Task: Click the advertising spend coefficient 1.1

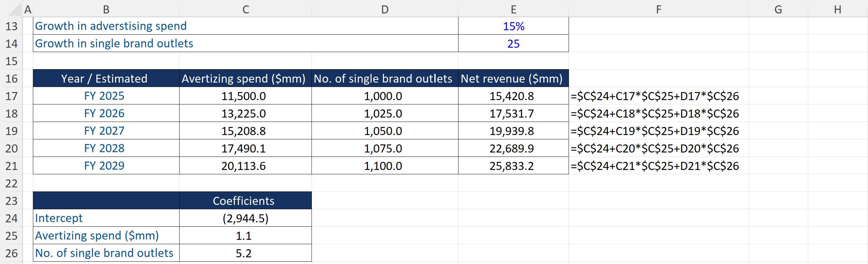Action: (x=243, y=236)
